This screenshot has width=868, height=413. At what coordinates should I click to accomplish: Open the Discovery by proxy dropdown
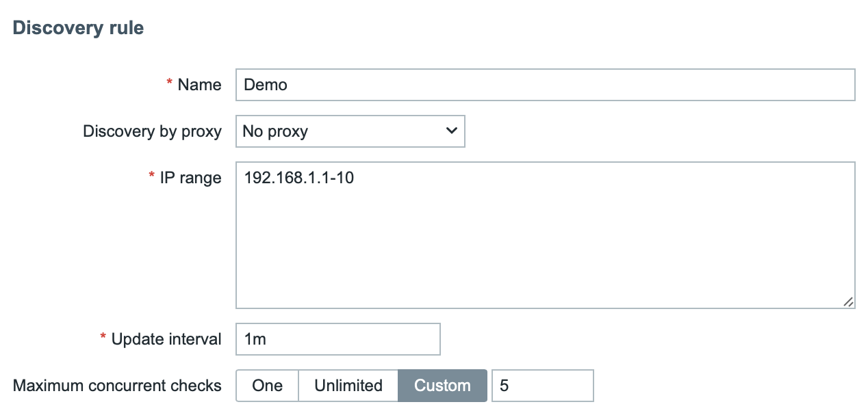350,131
